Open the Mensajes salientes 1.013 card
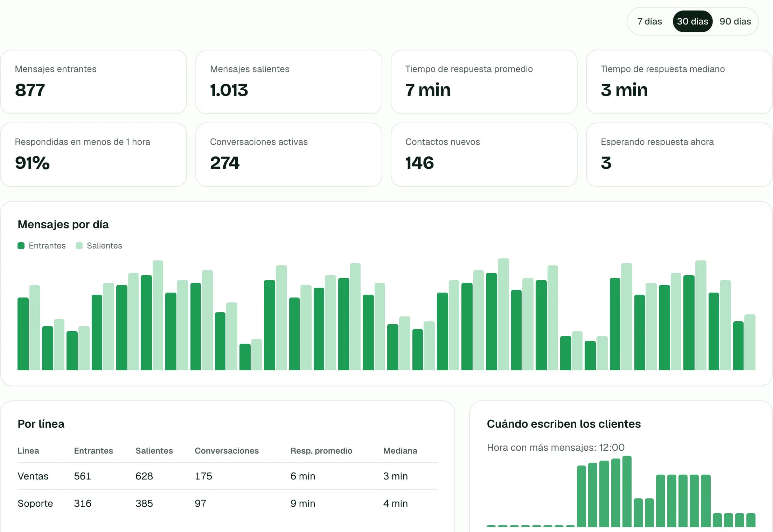 [x=289, y=82]
